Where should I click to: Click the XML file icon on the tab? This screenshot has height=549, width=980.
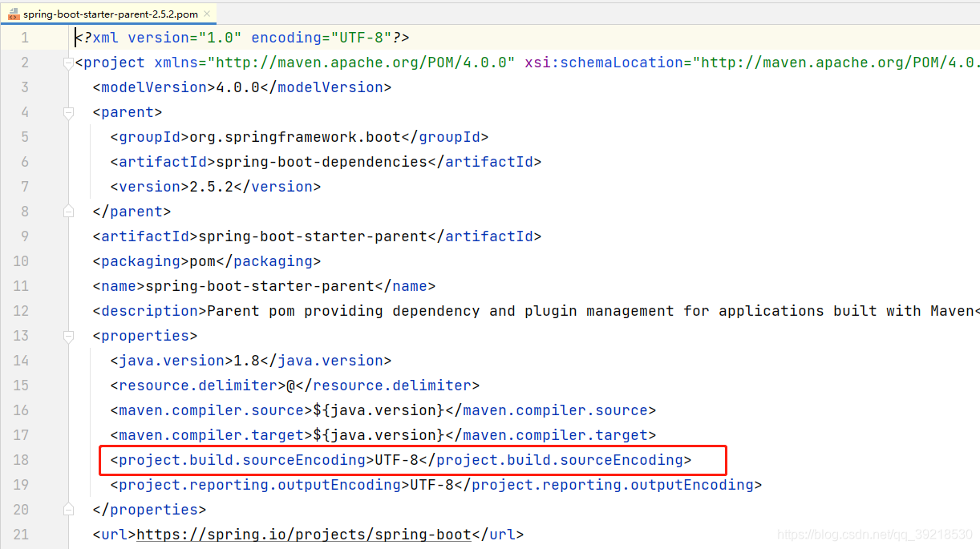tap(14, 14)
